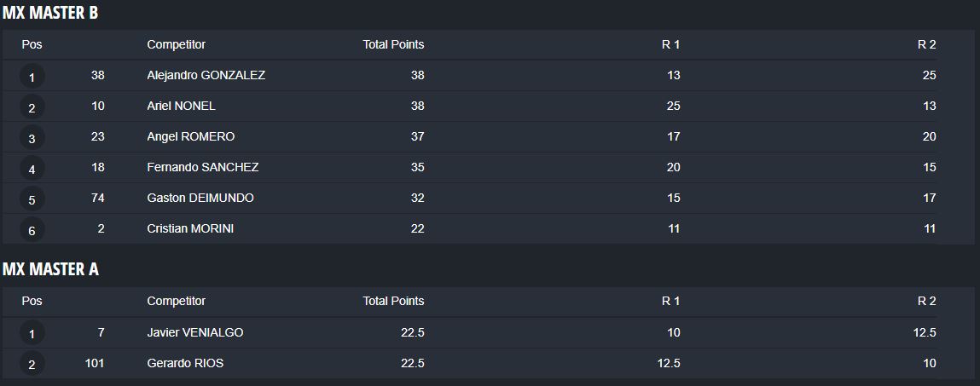Click Total Points header in MX Master B
The image size is (980, 386).
coord(393,45)
